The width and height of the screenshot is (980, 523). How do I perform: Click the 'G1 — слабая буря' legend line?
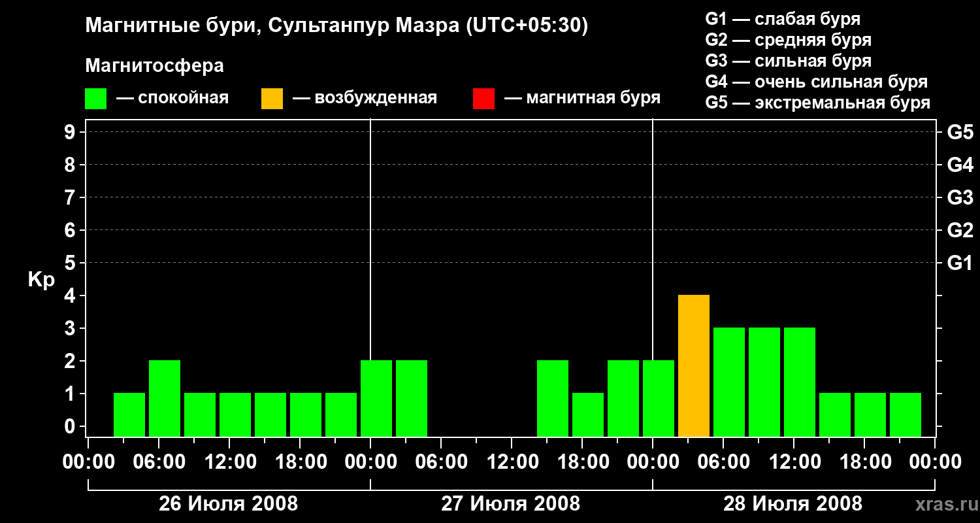pyautogui.click(x=783, y=19)
